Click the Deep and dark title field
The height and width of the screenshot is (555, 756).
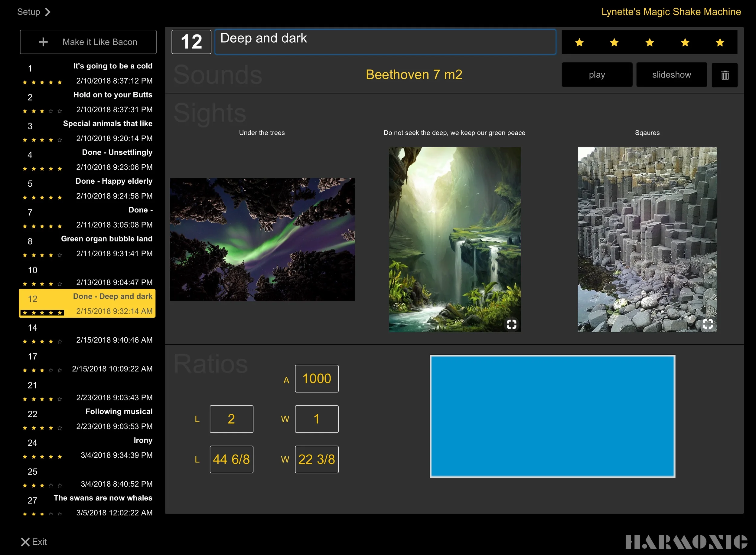click(x=385, y=42)
